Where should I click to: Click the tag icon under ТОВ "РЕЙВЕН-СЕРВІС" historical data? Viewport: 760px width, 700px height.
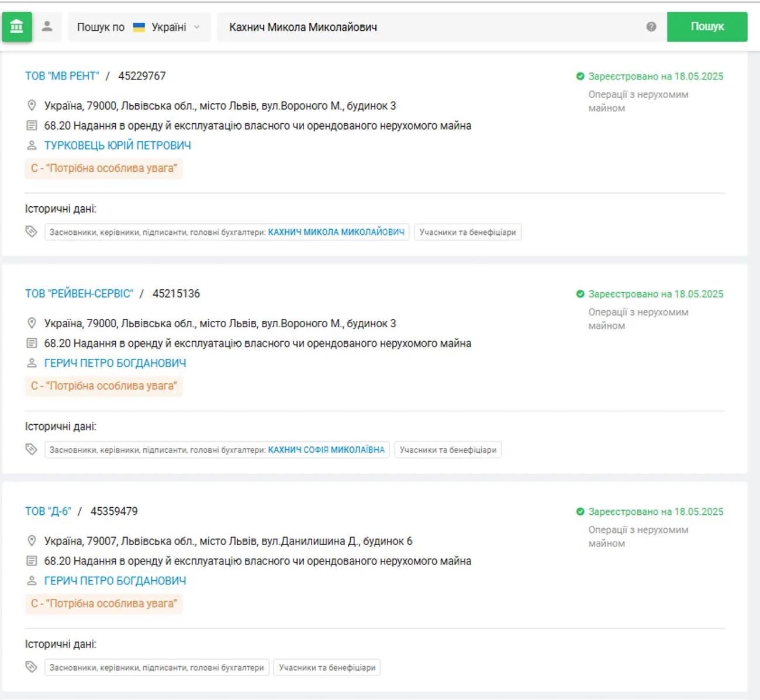[32, 450]
